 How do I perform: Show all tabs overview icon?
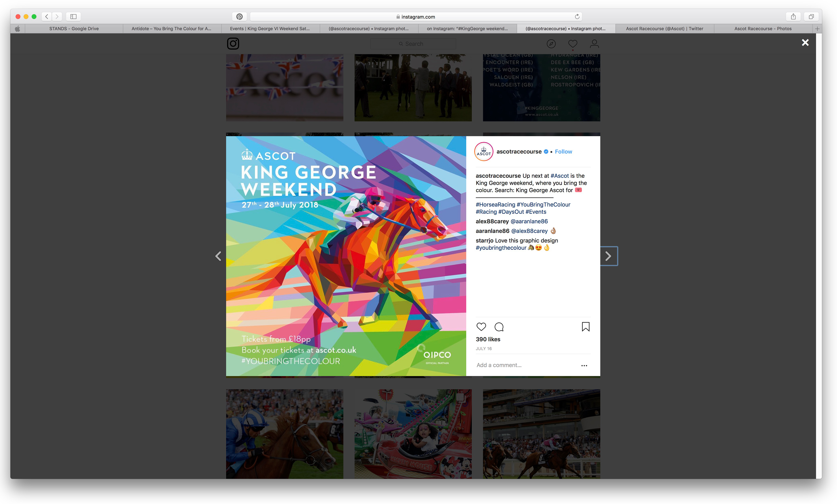(x=811, y=16)
